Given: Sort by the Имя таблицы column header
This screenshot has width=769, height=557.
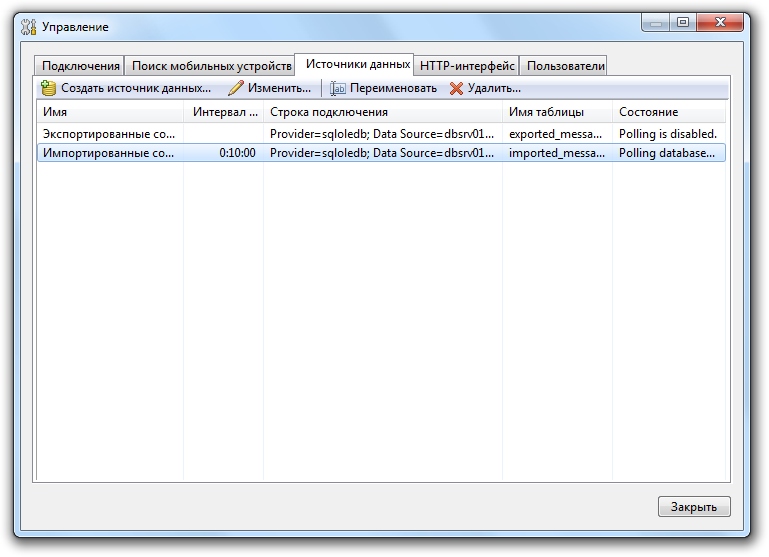Looking at the screenshot, I should pyautogui.click(x=557, y=112).
